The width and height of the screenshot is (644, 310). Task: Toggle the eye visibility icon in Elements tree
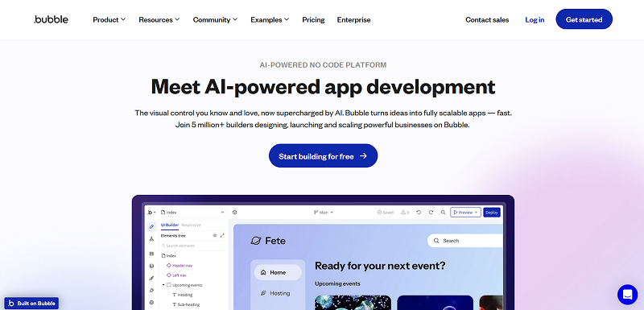(x=214, y=236)
